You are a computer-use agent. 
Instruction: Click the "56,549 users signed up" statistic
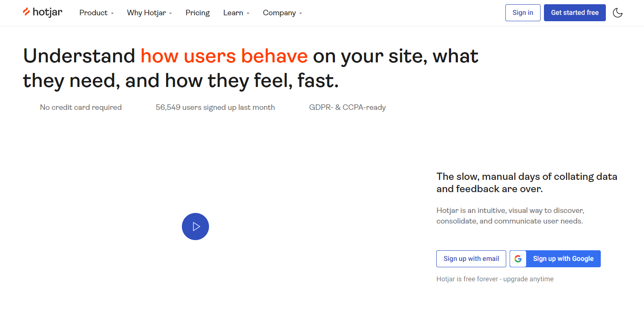pos(215,107)
